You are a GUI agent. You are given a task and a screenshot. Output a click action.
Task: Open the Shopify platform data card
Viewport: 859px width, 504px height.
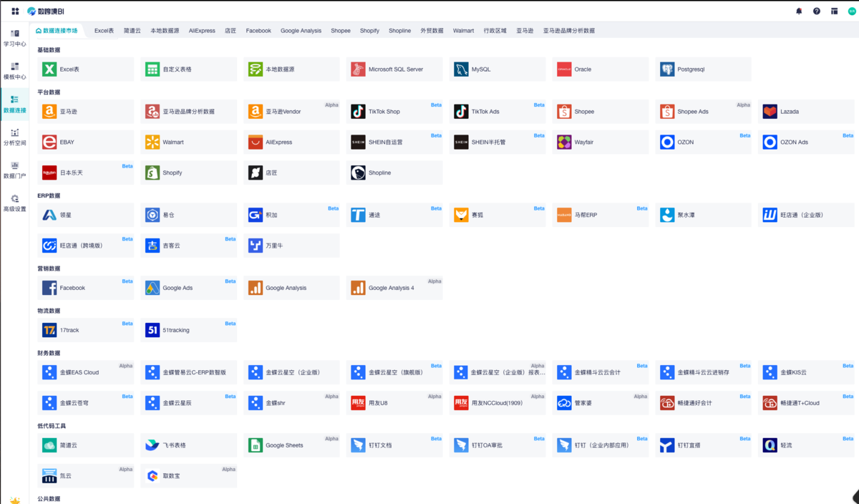click(x=188, y=173)
